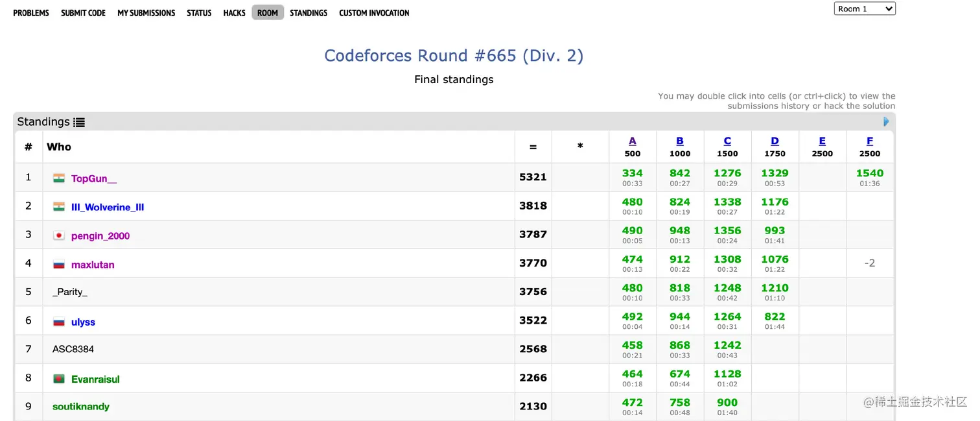The height and width of the screenshot is (421, 980).
Task: Click pengin_2000's total score 3787
Action: click(533, 234)
